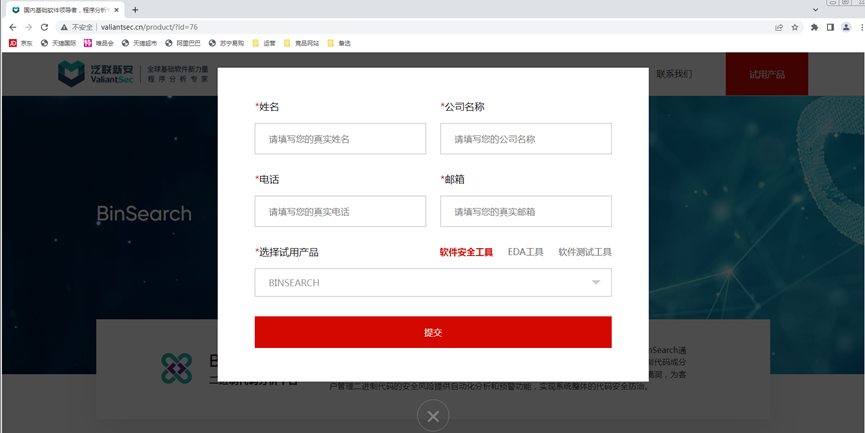Open the Chrome profile avatar icon
This screenshot has height=433, width=865.
(x=845, y=27)
